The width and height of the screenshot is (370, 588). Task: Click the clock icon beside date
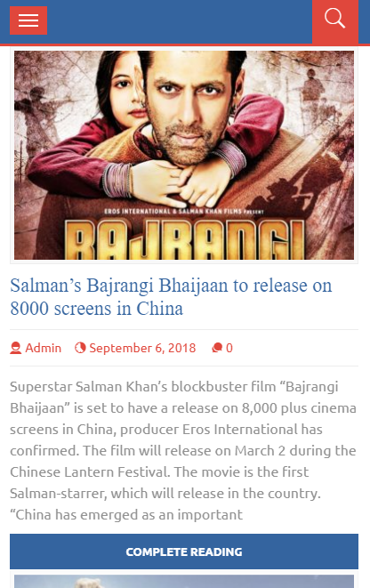pyautogui.click(x=80, y=348)
